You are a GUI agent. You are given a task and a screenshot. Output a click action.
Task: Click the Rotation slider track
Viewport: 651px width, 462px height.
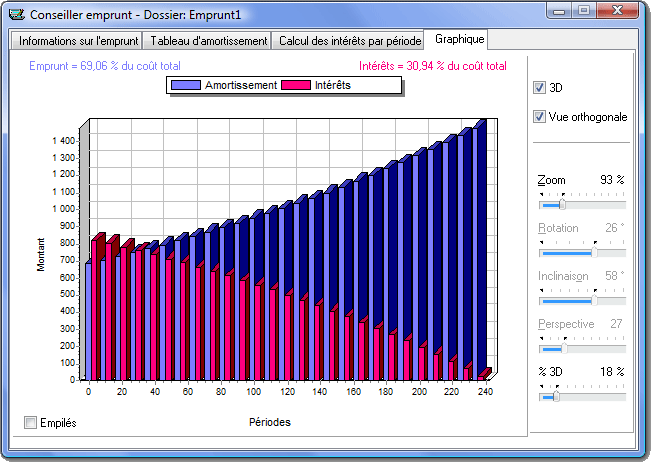tap(583, 252)
